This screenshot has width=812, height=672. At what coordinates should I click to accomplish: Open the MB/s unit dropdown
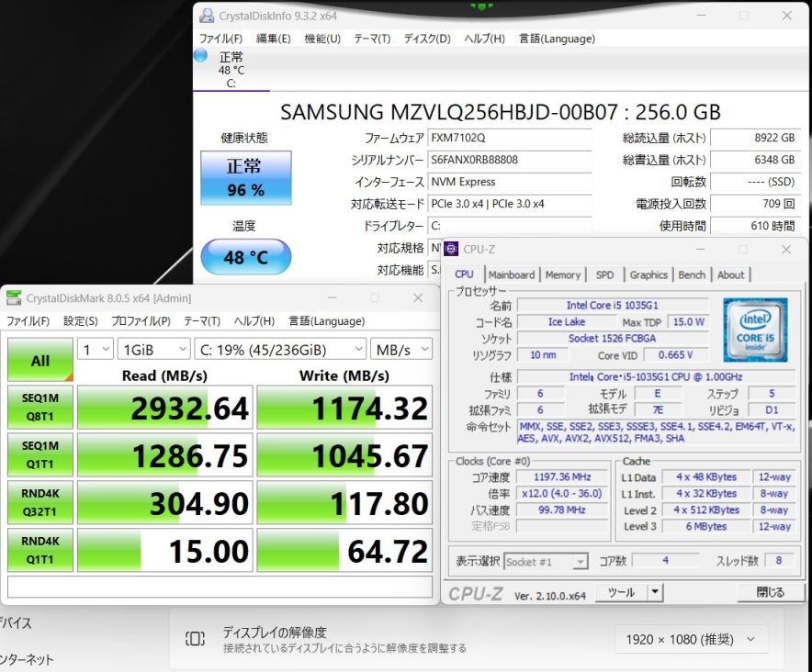click(401, 350)
